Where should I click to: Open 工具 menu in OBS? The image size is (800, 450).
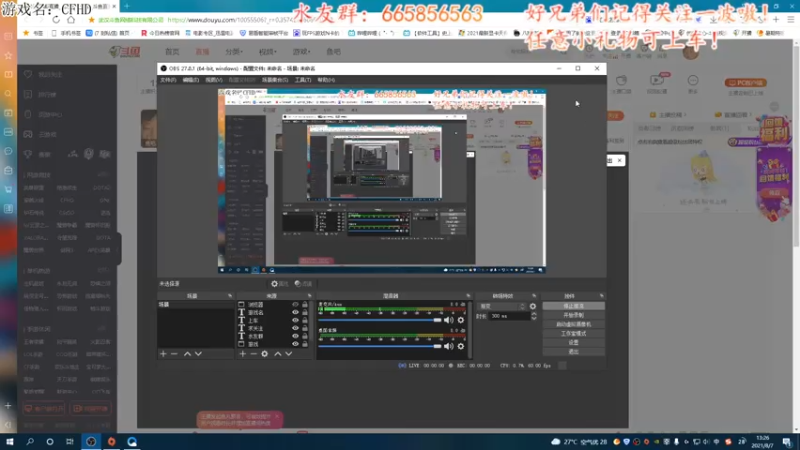pyautogui.click(x=303, y=80)
